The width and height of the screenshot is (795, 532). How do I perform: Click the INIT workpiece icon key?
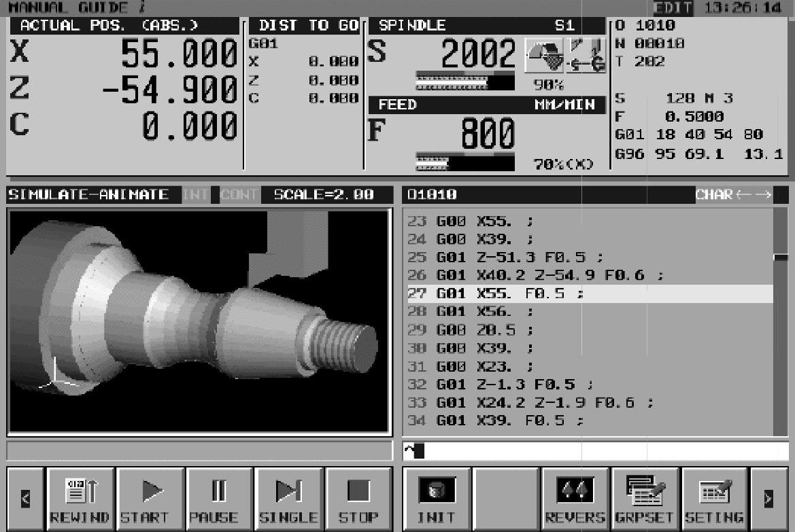437,499
